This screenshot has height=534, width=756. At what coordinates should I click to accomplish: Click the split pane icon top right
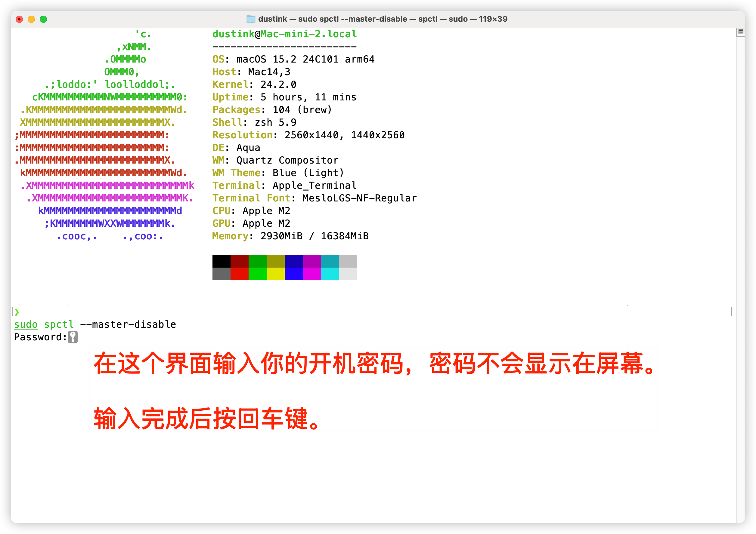tap(741, 32)
